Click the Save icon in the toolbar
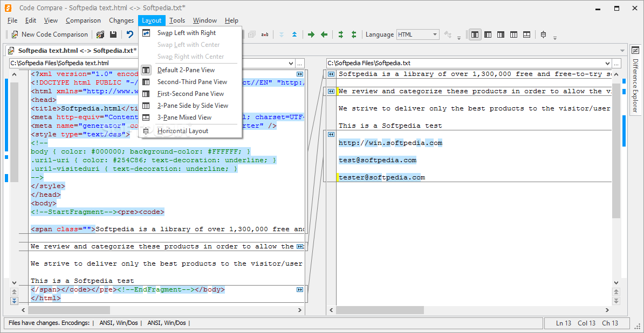This screenshot has width=644, height=333. coord(113,35)
